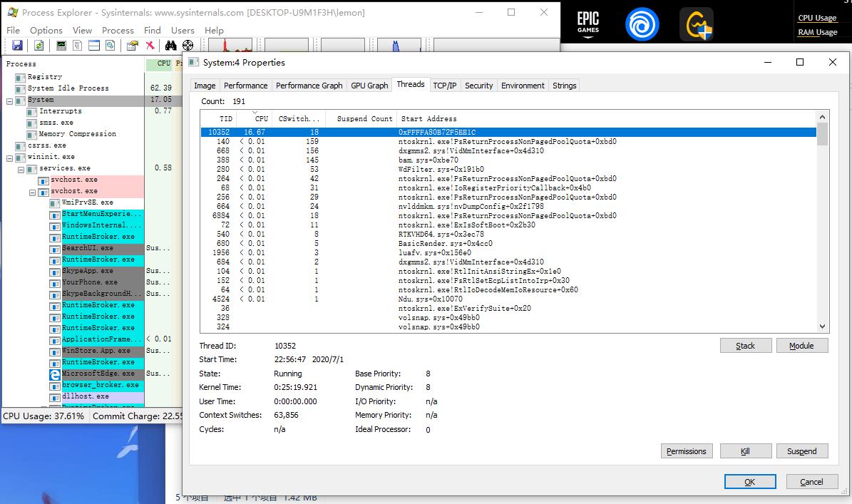Click the icon beside csrss.exe
852x504 pixels.
point(21,146)
